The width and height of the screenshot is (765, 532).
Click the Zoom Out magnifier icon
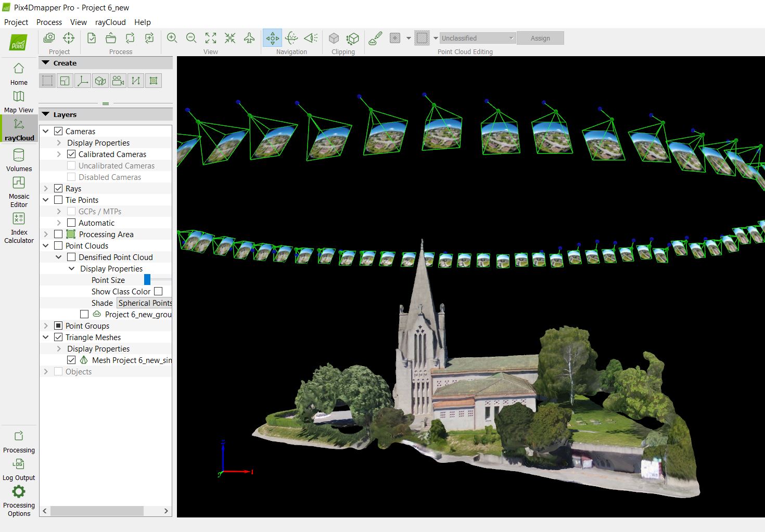pos(192,38)
